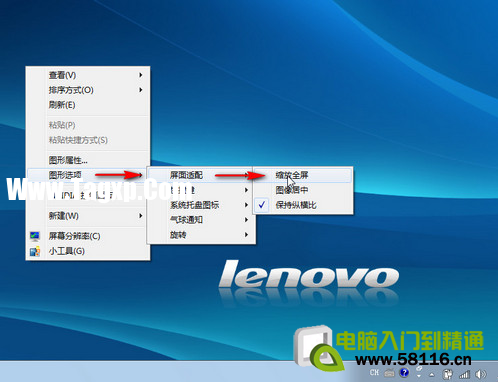Viewport: 498px width, 382px height.
Task: Show hidden tray icons arrow
Action: [x=432, y=374]
